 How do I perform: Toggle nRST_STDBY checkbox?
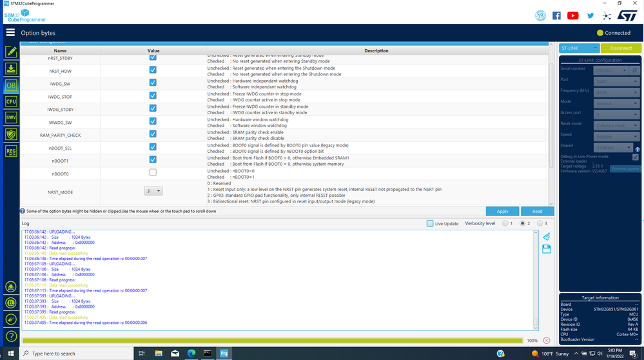[153, 57]
